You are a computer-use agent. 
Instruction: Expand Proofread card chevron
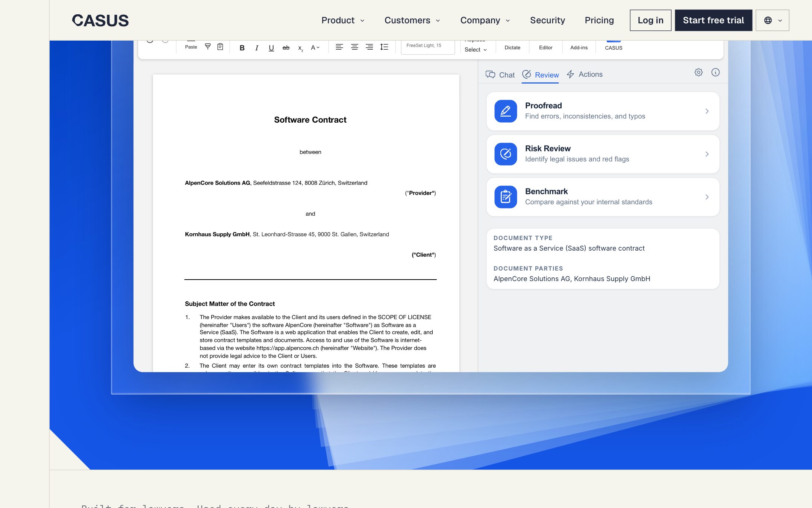[707, 111]
